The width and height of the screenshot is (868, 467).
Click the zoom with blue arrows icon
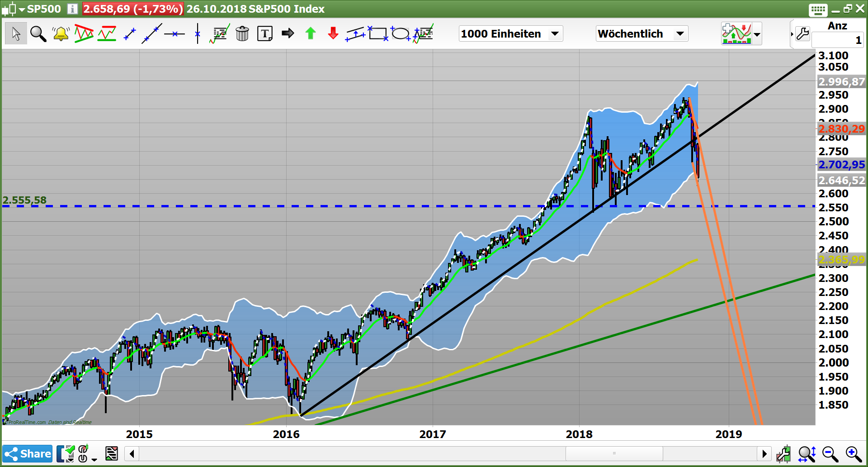pyautogui.click(x=807, y=453)
